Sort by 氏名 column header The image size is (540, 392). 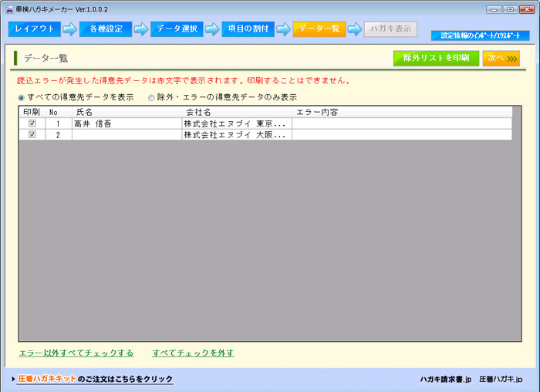pos(127,112)
